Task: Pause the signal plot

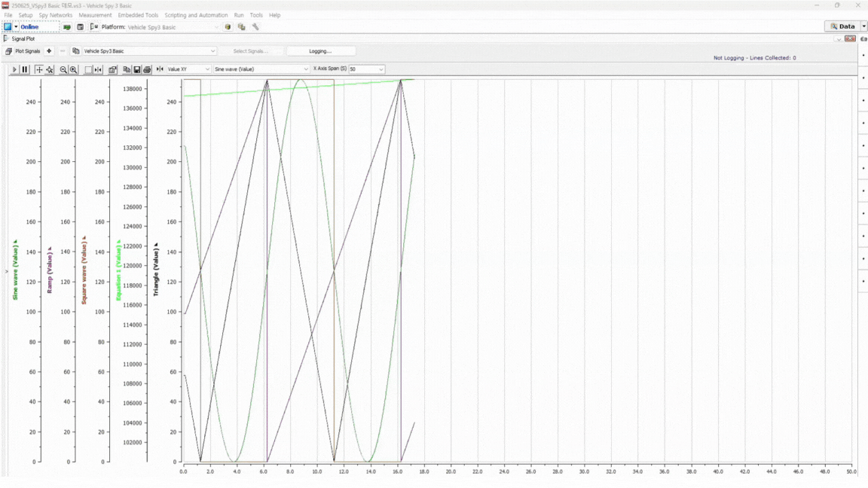Action: tap(25, 69)
